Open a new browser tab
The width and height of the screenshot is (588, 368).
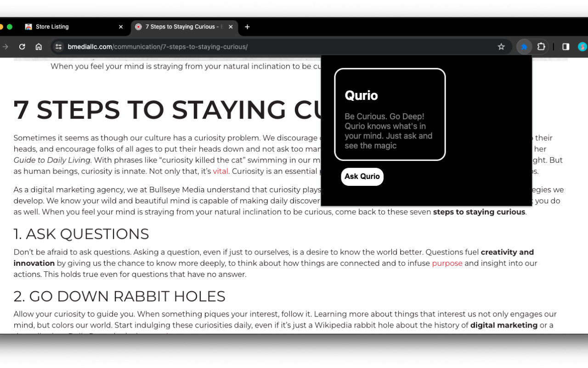click(x=247, y=27)
